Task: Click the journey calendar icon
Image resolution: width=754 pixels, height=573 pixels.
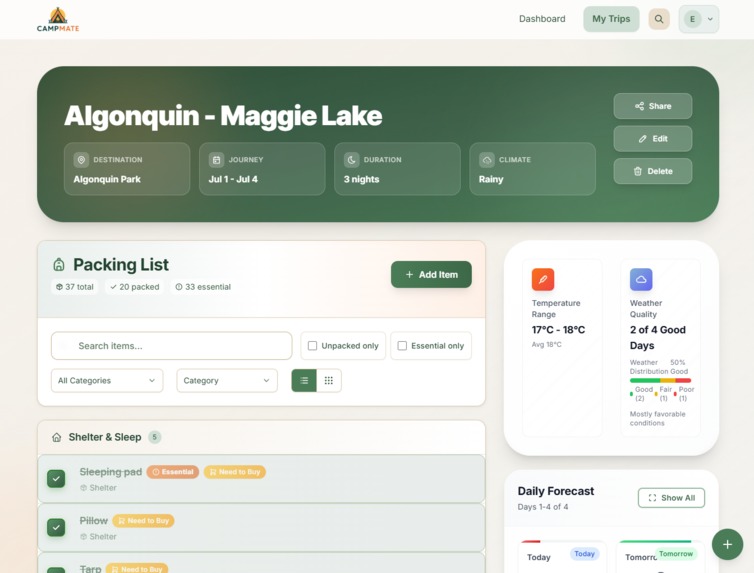Action: (216, 160)
